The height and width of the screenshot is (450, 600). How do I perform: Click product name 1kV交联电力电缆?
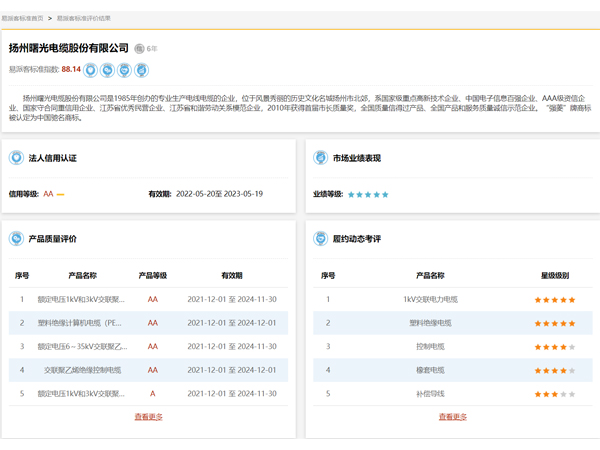[430, 300]
